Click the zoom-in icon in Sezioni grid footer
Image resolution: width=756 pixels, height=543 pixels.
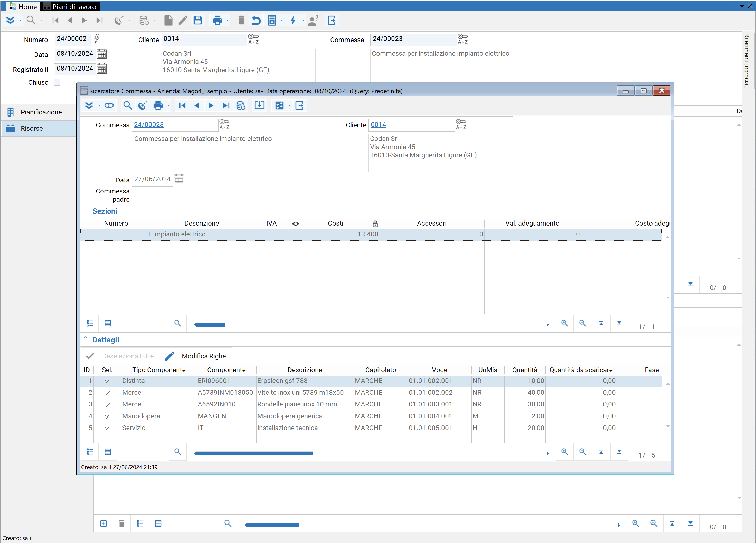564,323
